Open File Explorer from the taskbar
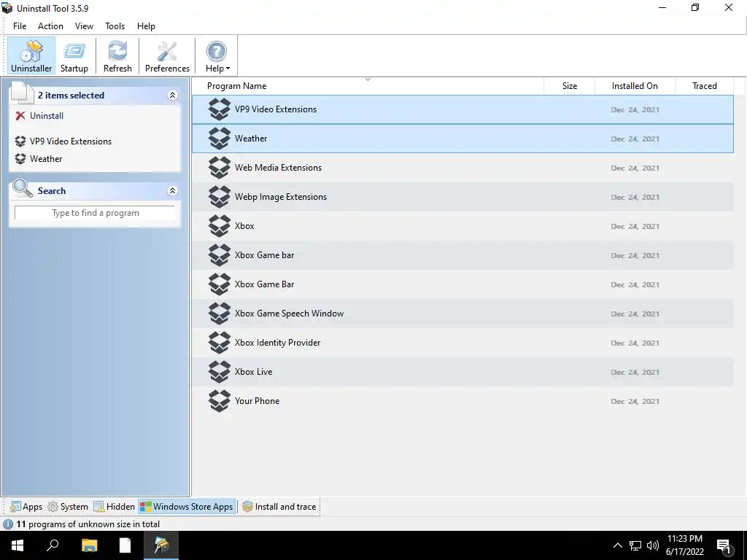The width and height of the screenshot is (747, 560). click(89, 545)
